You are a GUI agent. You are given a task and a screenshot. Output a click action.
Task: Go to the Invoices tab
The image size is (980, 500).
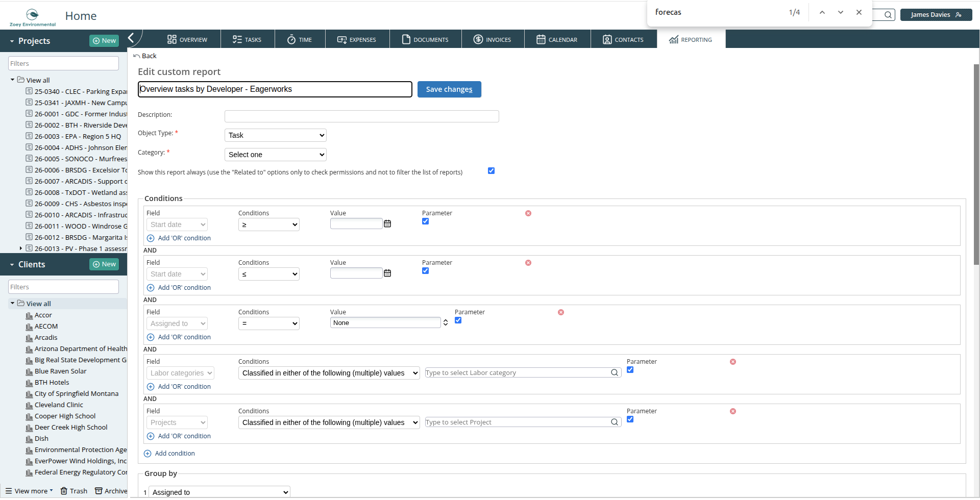(493, 39)
